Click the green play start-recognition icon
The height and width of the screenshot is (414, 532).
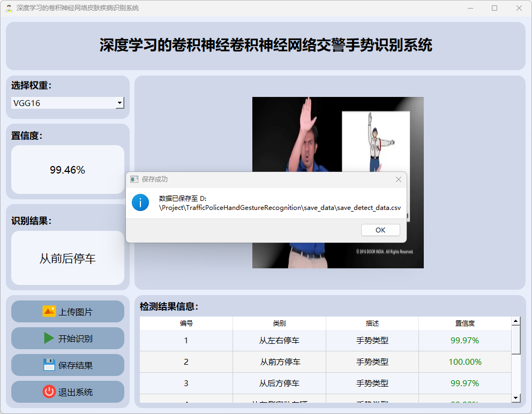(49, 338)
